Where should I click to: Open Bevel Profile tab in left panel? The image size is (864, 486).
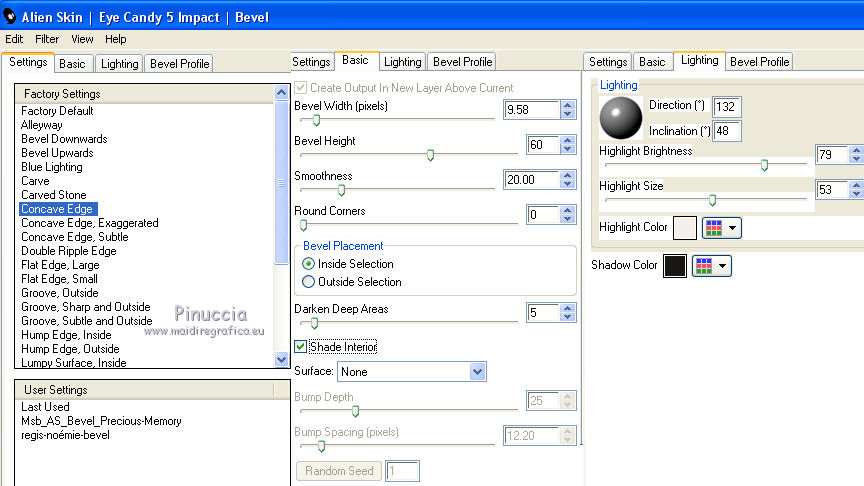click(180, 64)
